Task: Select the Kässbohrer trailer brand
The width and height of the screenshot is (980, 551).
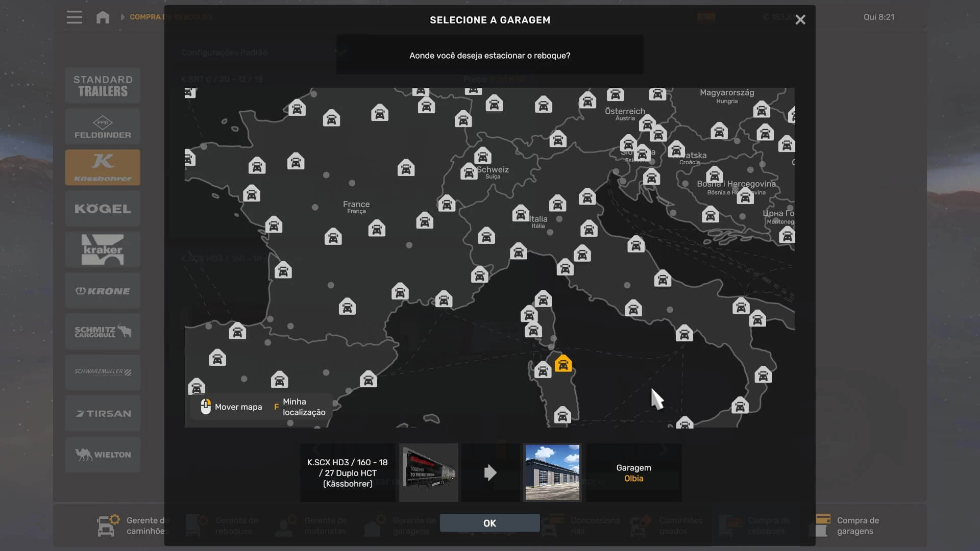Action: (x=103, y=167)
